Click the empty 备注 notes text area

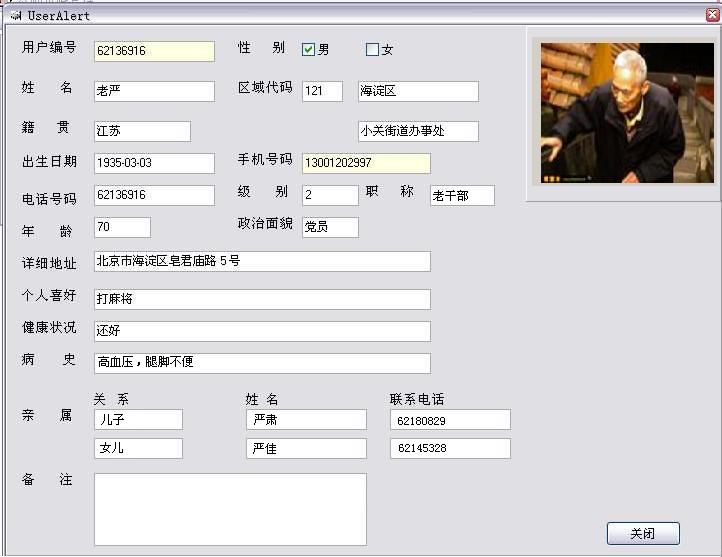(x=230, y=509)
